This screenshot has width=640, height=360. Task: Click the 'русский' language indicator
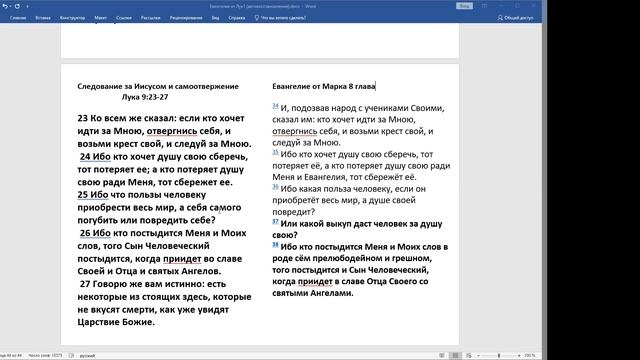point(87,356)
